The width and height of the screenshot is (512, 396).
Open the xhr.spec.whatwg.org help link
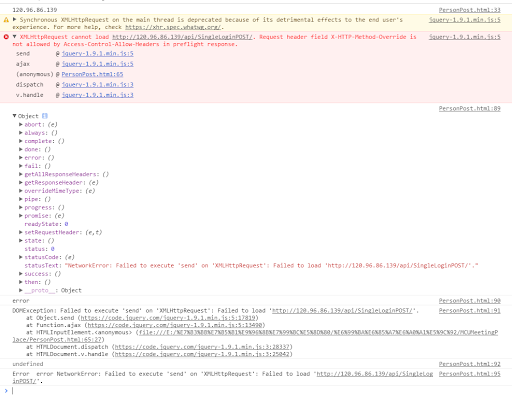[173, 27]
